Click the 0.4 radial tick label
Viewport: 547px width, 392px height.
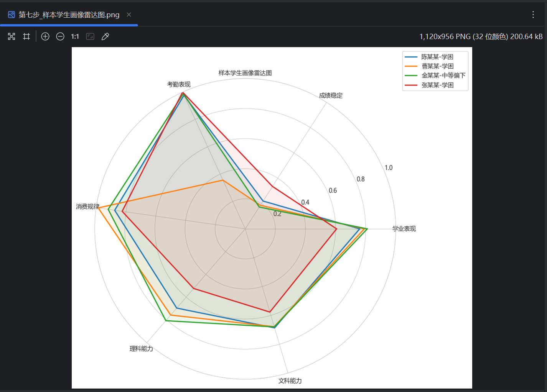pos(305,202)
